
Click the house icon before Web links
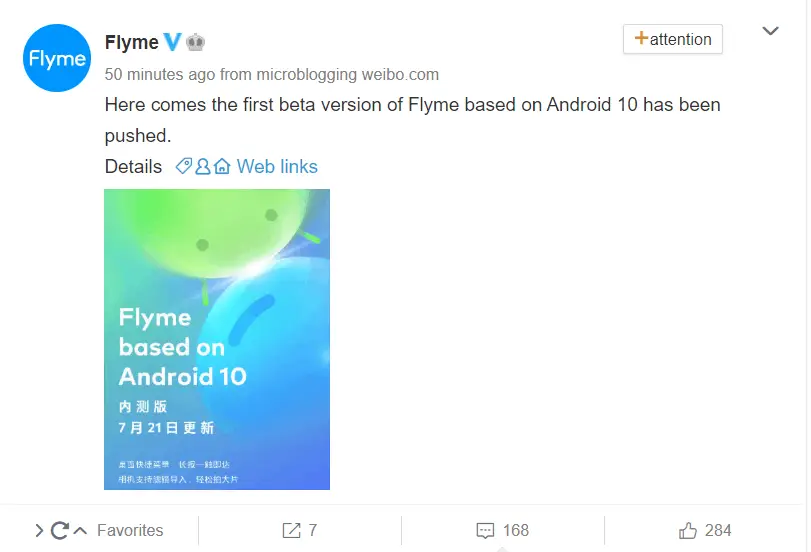point(222,166)
